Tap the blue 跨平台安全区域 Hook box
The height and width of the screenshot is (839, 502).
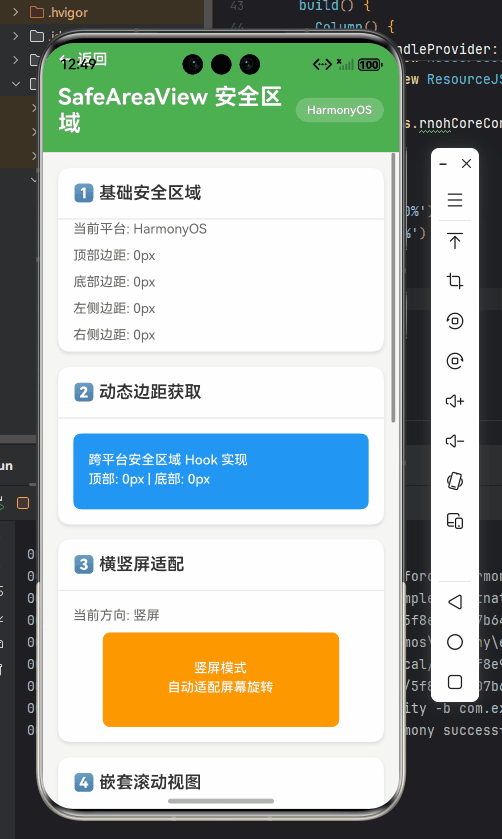(x=220, y=471)
